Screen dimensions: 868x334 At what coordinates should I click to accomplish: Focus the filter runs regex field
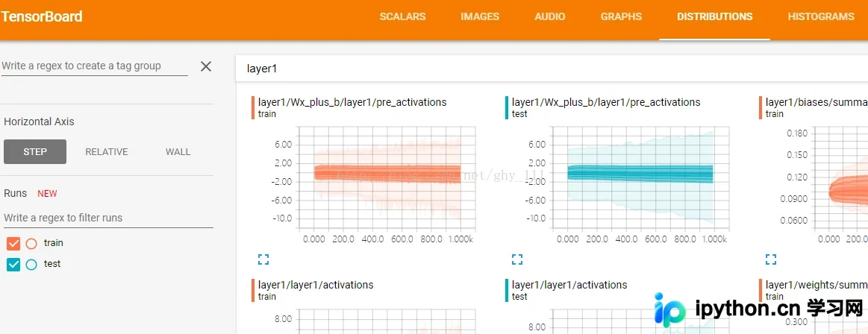pyautogui.click(x=108, y=218)
